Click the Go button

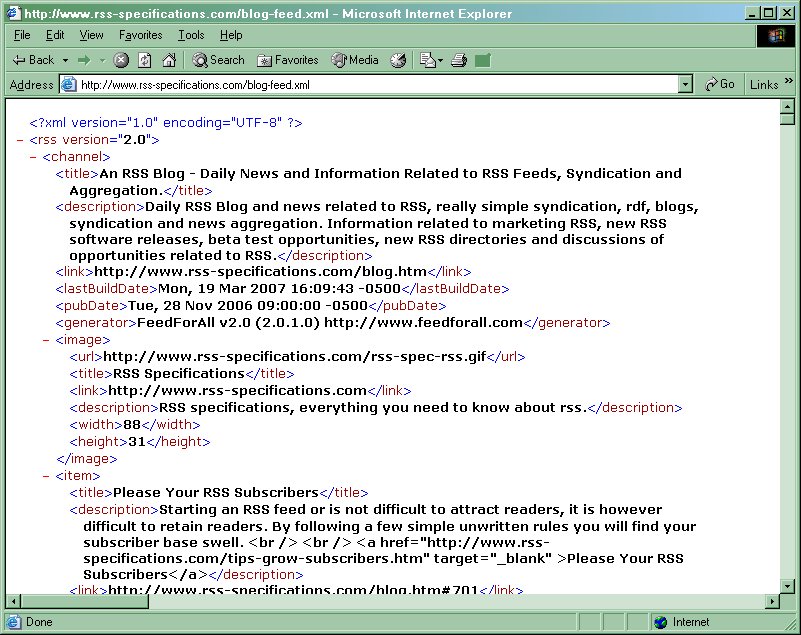(x=720, y=85)
